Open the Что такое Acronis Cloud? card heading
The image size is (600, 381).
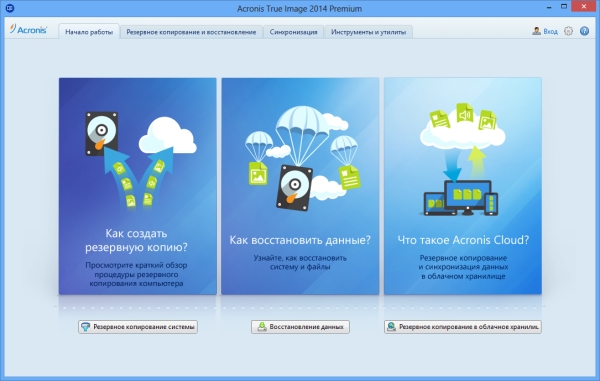tap(463, 240)
